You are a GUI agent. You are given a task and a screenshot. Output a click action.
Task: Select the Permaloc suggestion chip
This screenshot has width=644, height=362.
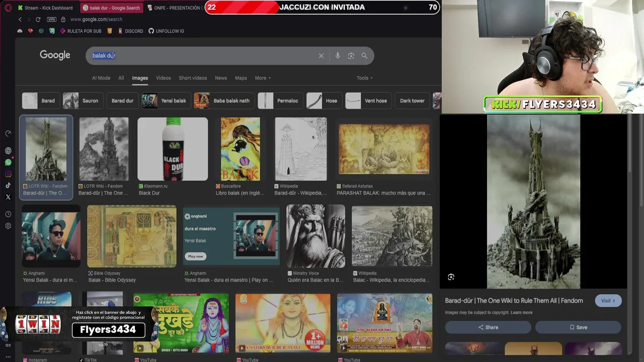click(x=280, y=101)
